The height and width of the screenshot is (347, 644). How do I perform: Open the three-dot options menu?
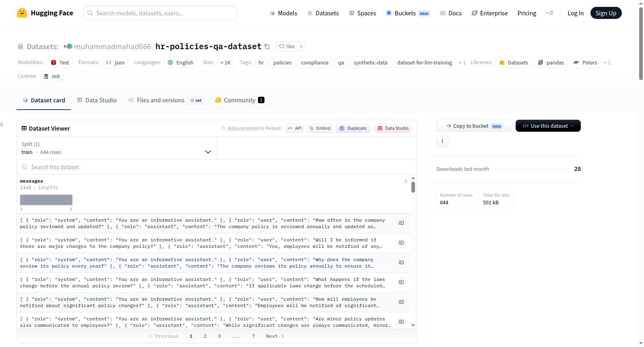click(x=442, y=141)
